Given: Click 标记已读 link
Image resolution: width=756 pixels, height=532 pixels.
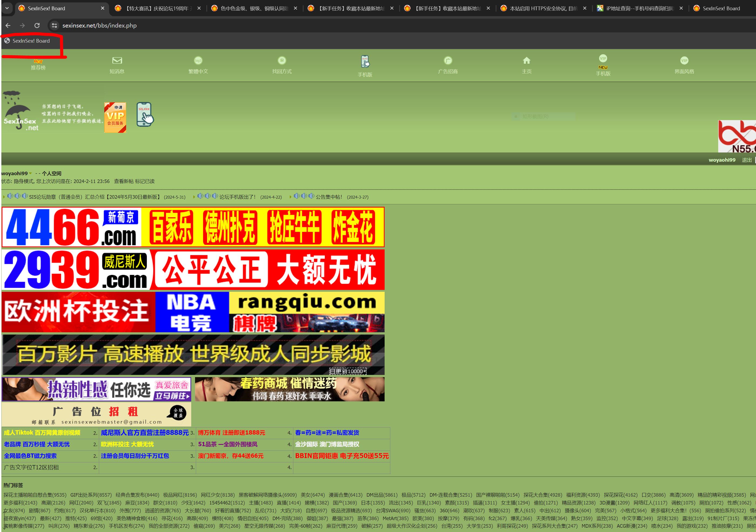Looking at the screenshot, I should [x=145, y=181].
